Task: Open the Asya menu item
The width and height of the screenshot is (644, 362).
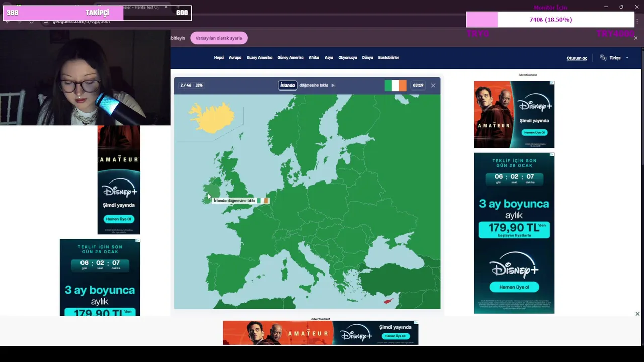Action: [329, 58]
